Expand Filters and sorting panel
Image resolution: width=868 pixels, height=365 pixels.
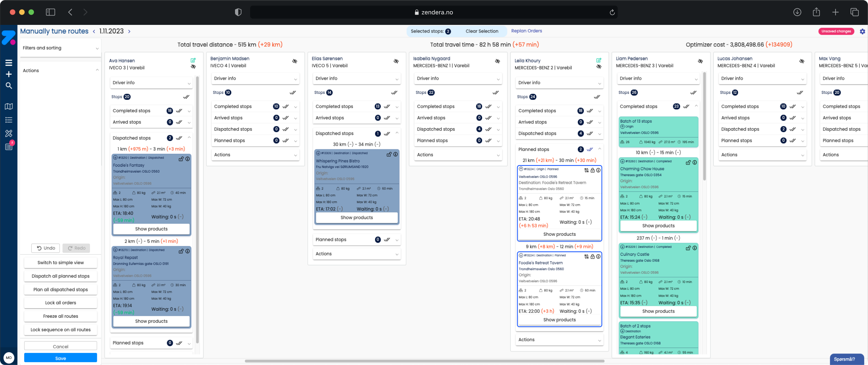pos(60,48)
